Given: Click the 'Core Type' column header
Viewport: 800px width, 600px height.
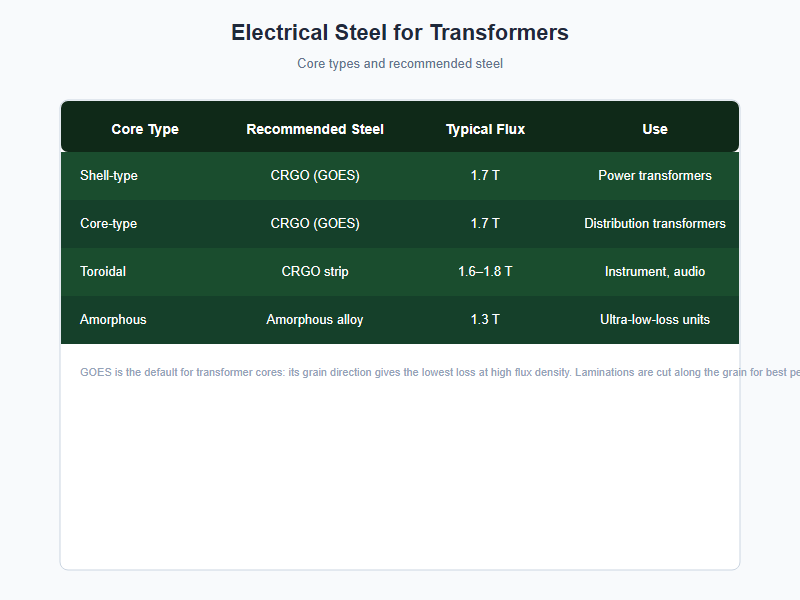Looking at the screenshot, I should click(x=145, y=129).
